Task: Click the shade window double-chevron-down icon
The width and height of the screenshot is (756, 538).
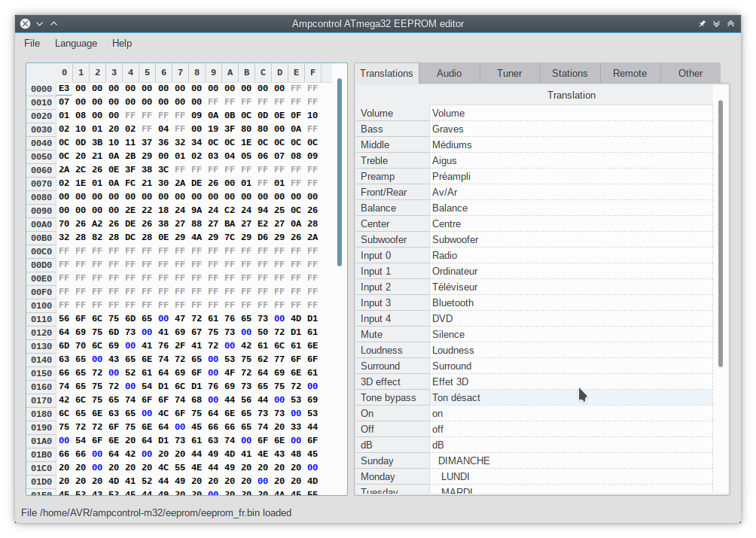Action: (x=716, y=23)
